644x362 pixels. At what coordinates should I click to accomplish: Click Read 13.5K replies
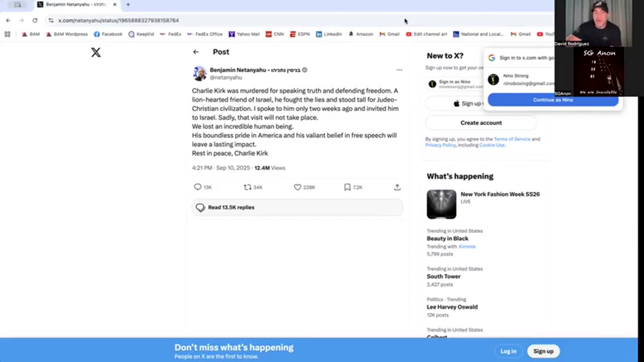tap(297, 207)
